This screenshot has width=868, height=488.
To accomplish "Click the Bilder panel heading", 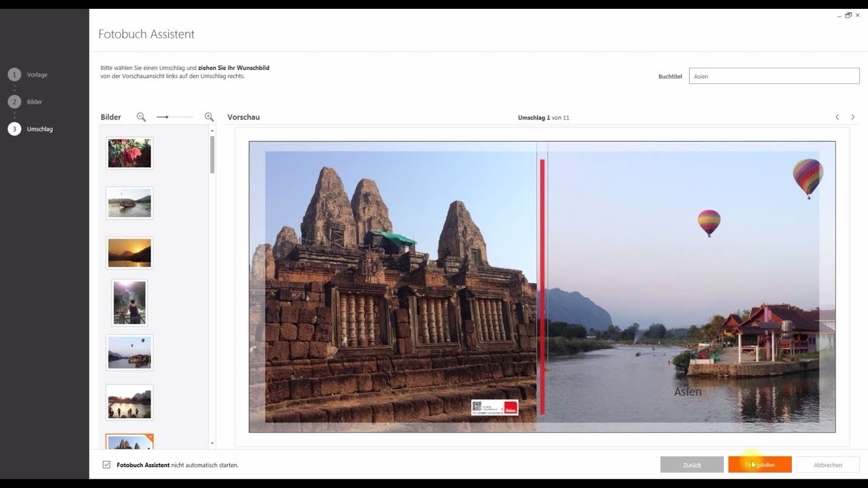I will point(111,117).
